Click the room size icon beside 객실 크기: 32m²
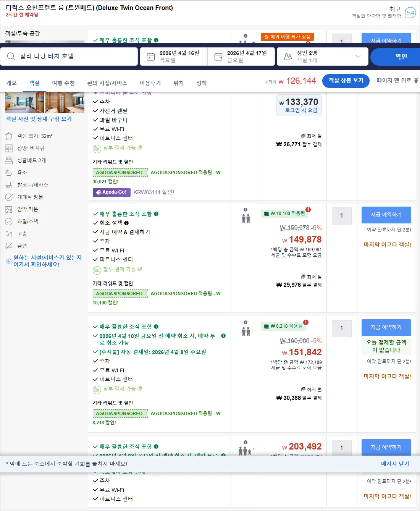This screenshot has width=420, height=511. point(9,136)
